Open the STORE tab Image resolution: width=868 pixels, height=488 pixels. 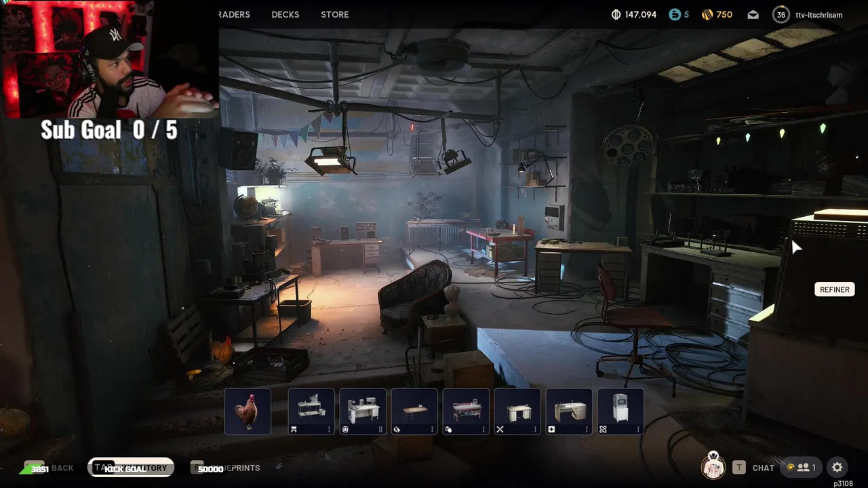(x=335, y=14)
